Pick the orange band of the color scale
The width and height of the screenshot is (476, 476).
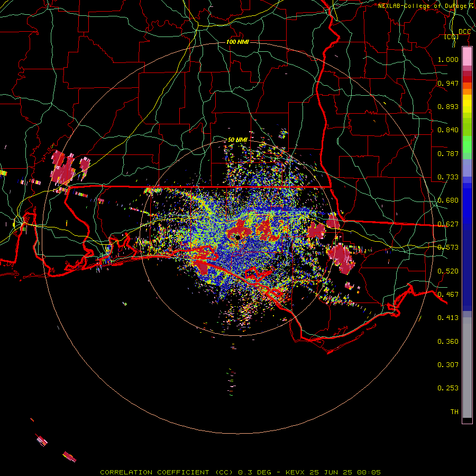(x=467, y=91)
